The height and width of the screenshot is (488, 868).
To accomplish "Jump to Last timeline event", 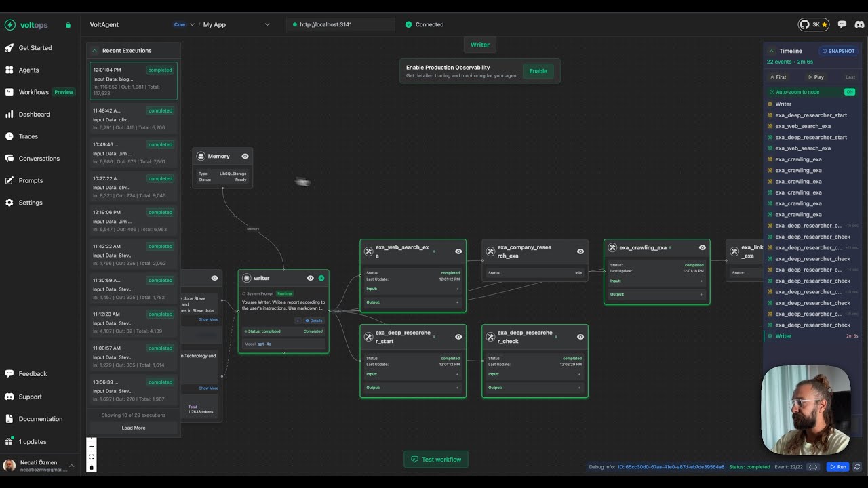I will pyautogui.click(x=850, y=77).
